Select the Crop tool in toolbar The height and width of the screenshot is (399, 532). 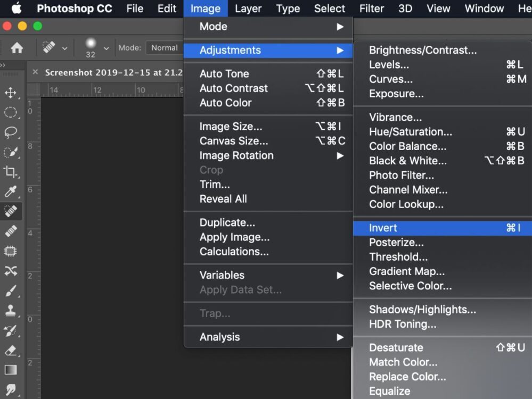click(x=11, y=172)
